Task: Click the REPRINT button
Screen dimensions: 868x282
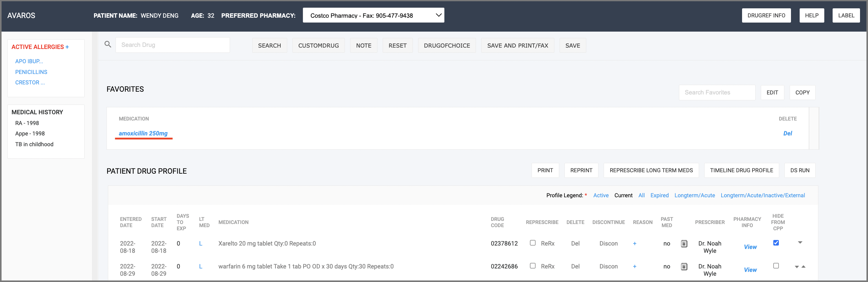Action: [581, 170]
